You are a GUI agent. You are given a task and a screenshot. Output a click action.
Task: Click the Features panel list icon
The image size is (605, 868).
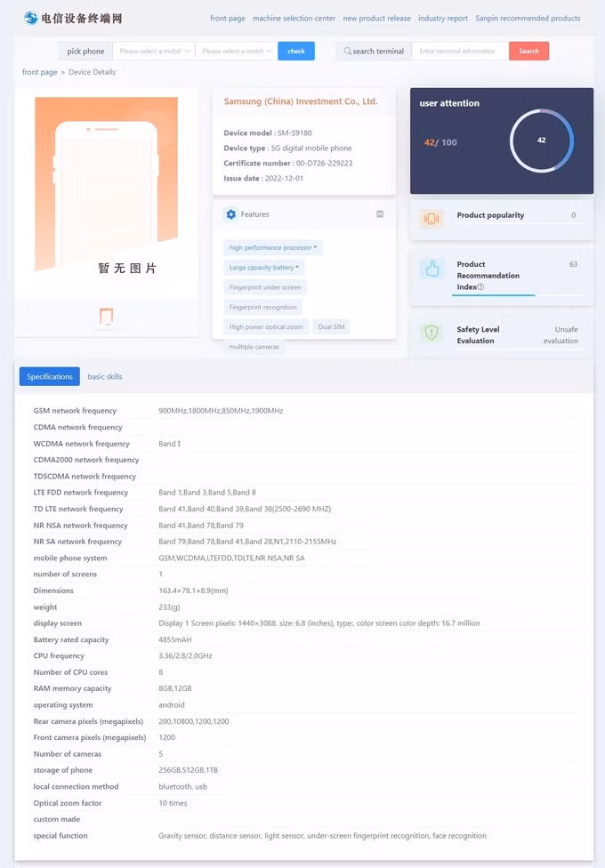click(x=380, y=213)
